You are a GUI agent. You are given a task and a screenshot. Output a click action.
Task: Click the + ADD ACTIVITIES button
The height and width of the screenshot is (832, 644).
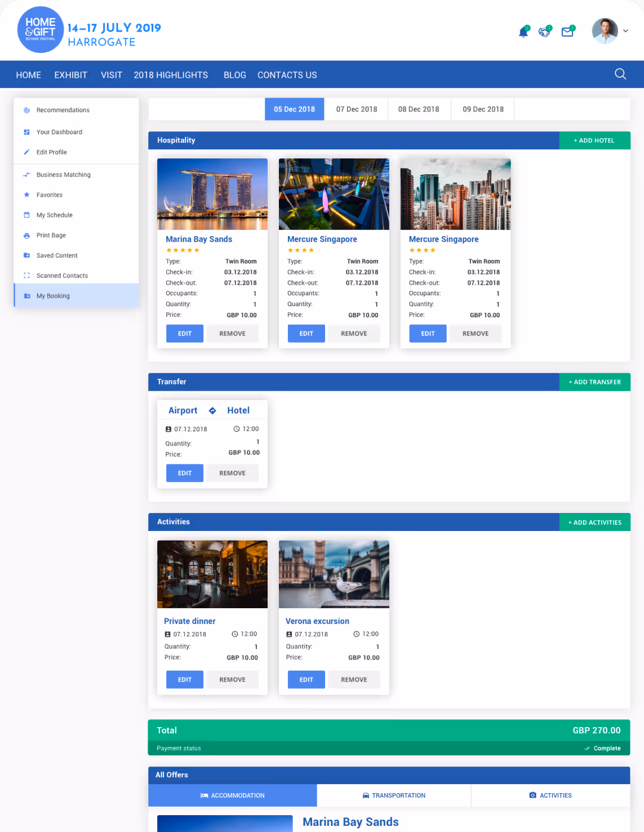pos(594,522)
